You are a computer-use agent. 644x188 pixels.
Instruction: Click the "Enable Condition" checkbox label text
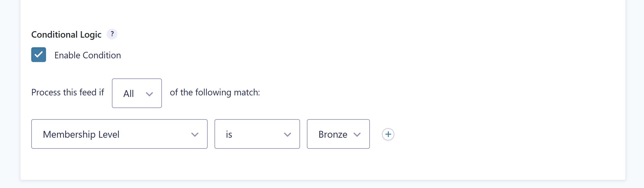point(87,55)
